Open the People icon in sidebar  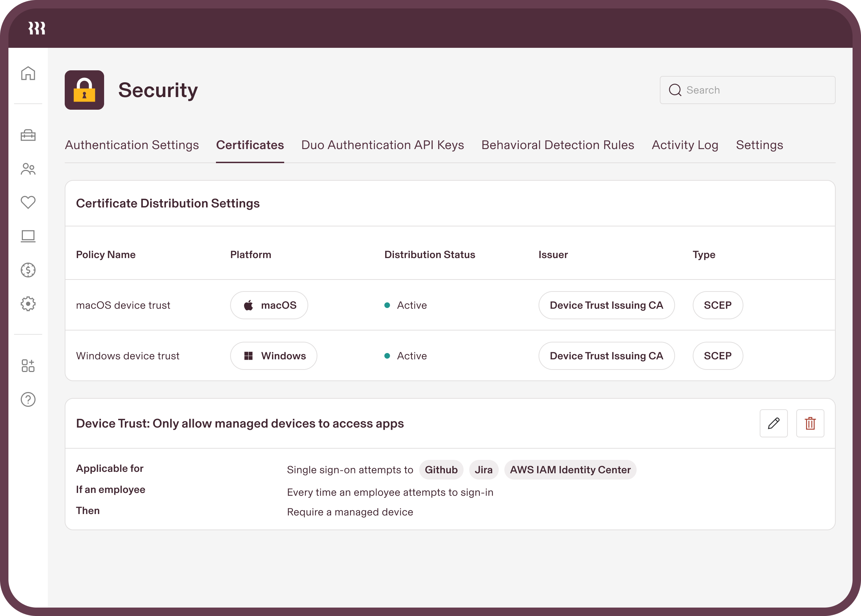pyautogui.click(x=28, y=169)
